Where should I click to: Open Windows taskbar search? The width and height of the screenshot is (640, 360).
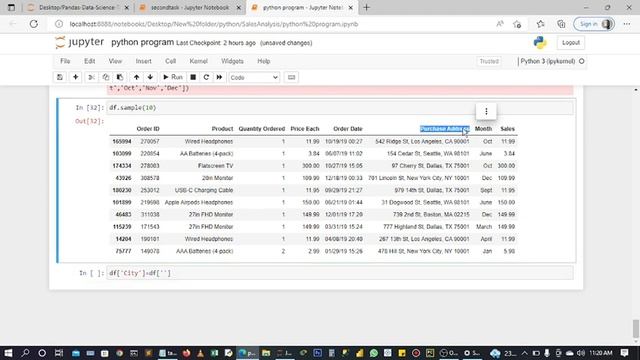pos(25,353)
